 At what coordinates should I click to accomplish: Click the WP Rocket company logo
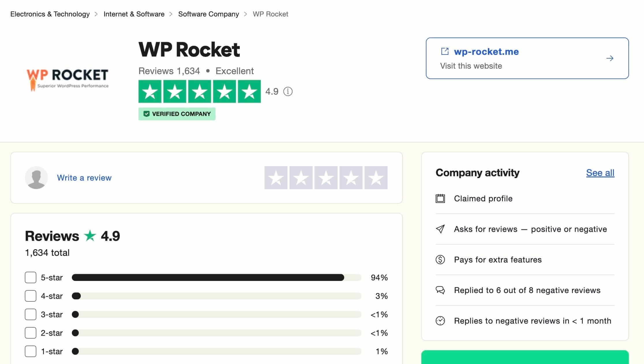[x=67, y=77]
